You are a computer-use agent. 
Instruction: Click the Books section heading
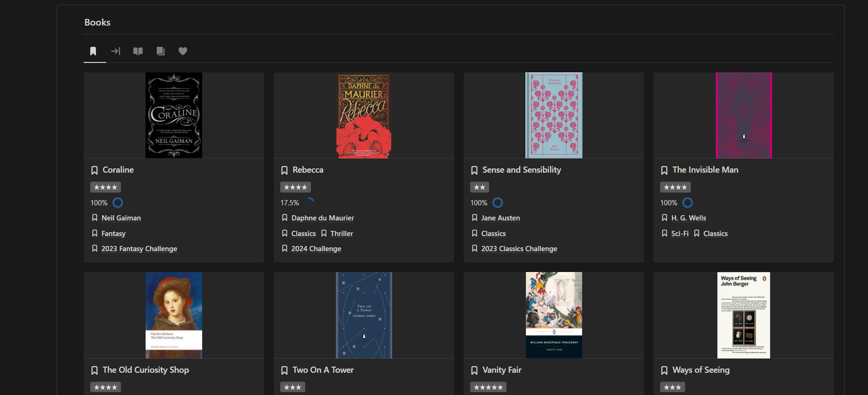coord(97,22)
